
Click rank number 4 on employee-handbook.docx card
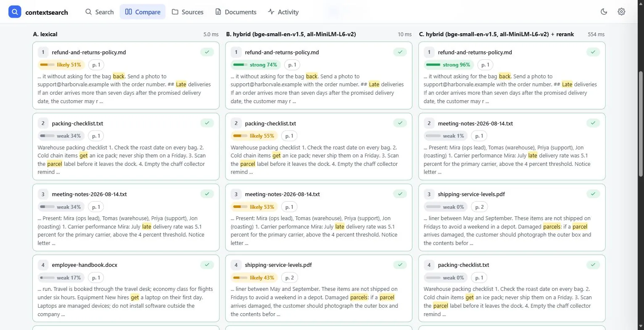pyautogui.click(x=43, y=265)
